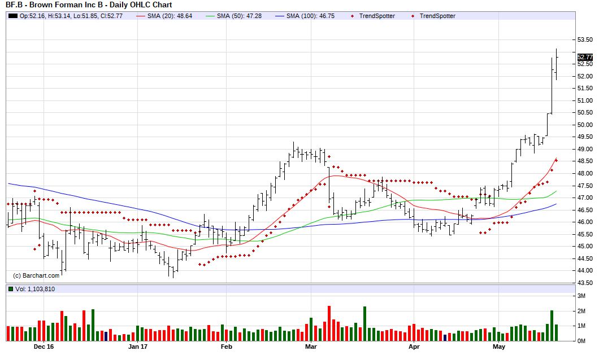Click the 1M volume axis label
Viewport: 599px width, 364px height.
tap(581, 326)
